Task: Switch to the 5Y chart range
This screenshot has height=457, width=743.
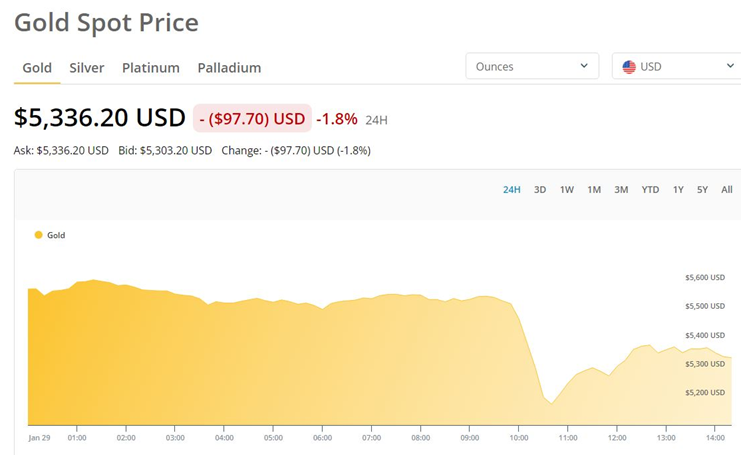Action: pos(703,190)
